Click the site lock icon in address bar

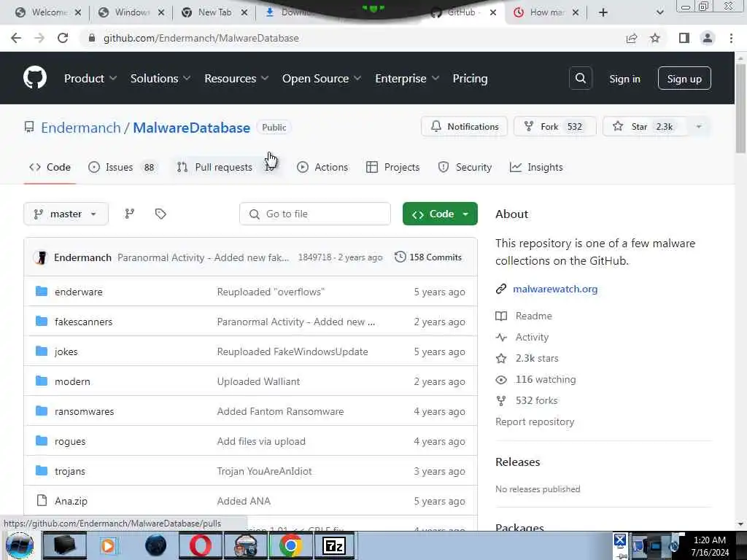(x=91, y=38)
